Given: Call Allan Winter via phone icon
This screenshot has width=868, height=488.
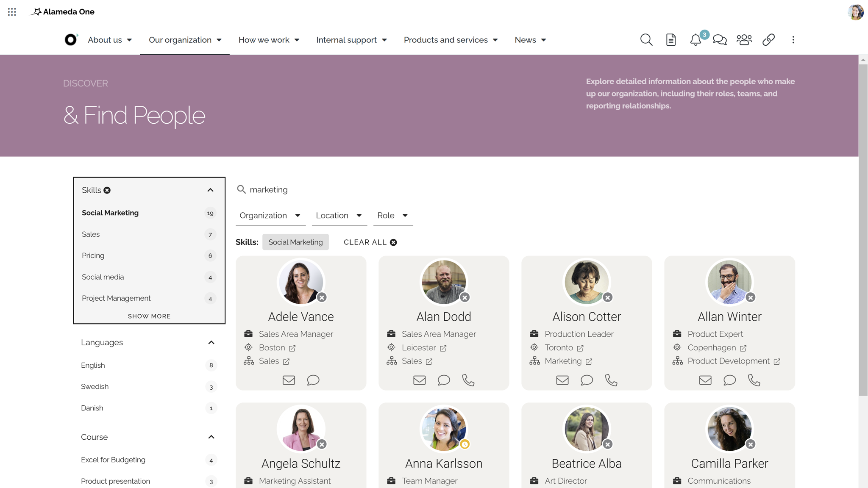Looking at the screenshot, I should (x=754, y=380).
